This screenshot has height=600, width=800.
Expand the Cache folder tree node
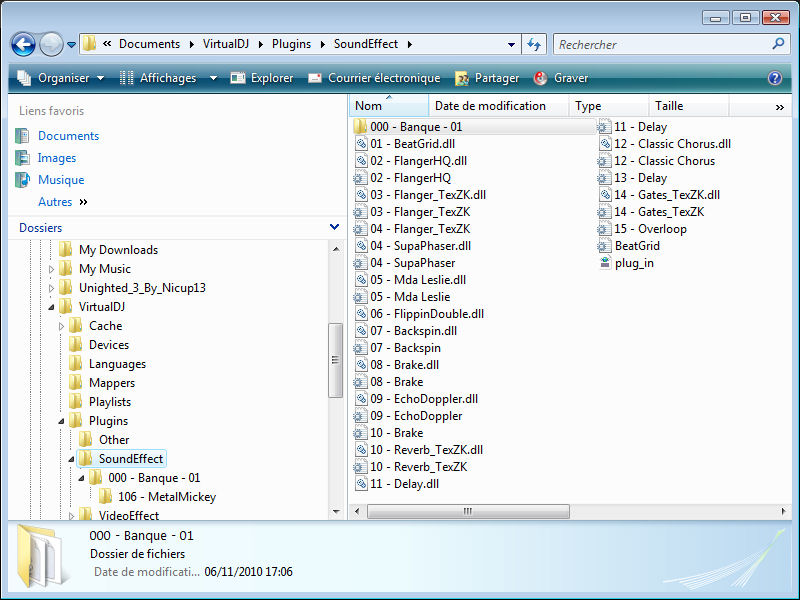click(x=61, y=326)
